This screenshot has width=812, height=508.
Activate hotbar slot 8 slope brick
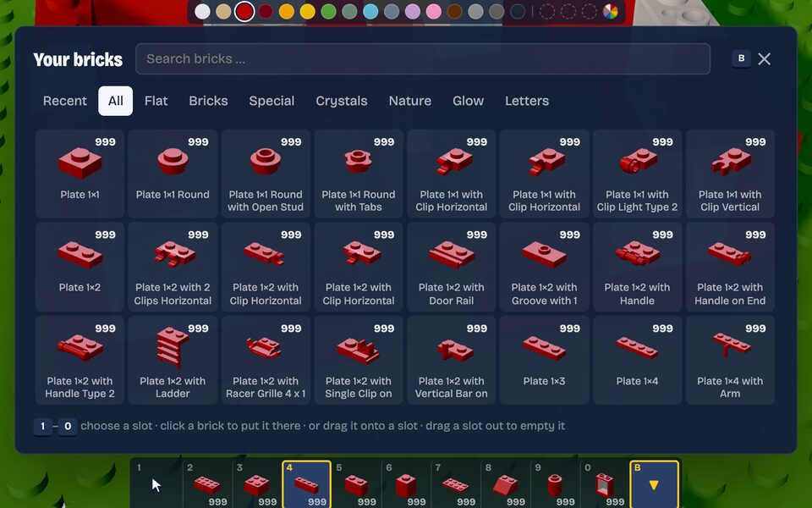pyautogui.click(x=505, y=484)
